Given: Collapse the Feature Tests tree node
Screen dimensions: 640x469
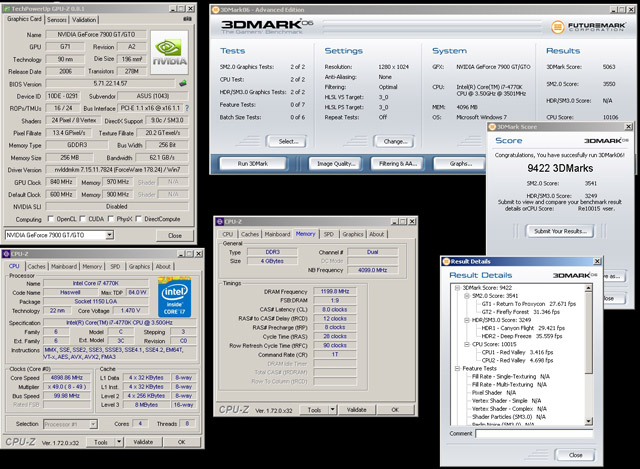Looking at the screenshot, I should [458, 366].
